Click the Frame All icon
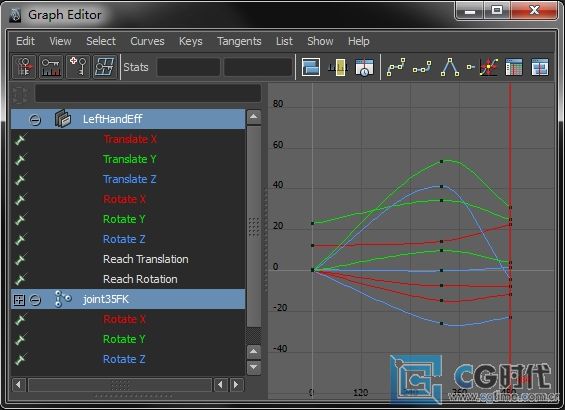 (x=311, y=67)
